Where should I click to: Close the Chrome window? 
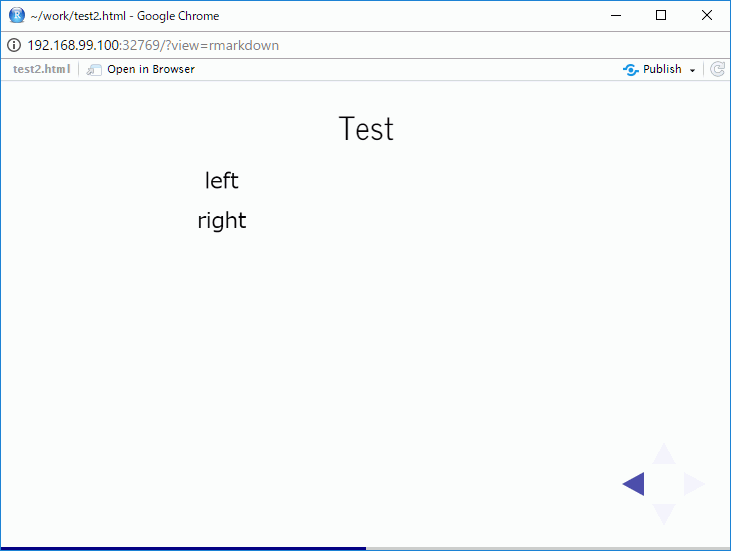[x=706, y=15]
